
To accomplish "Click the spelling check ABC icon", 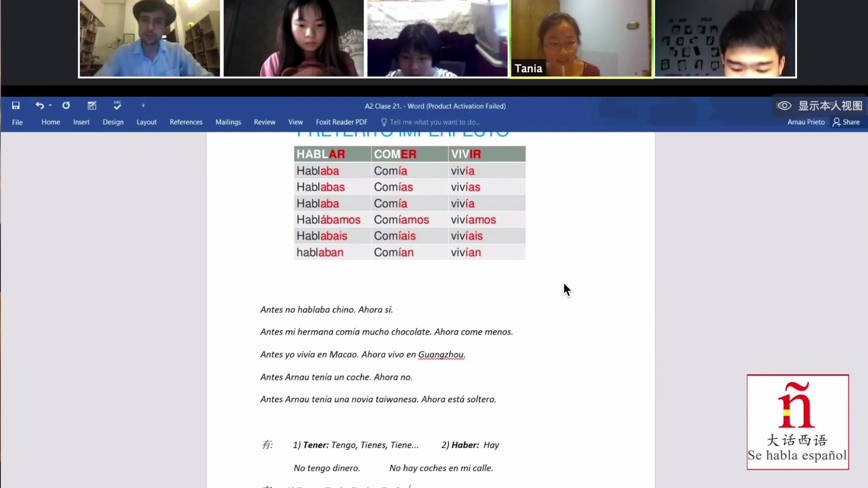I will tap(118, 105).
